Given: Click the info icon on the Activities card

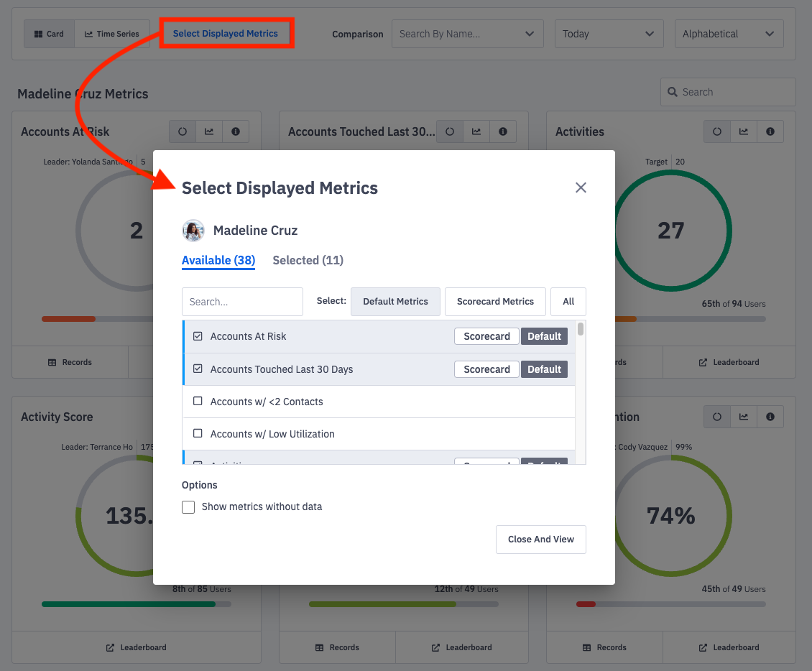Looking at the screenshot, I should [x=770, y=131].
